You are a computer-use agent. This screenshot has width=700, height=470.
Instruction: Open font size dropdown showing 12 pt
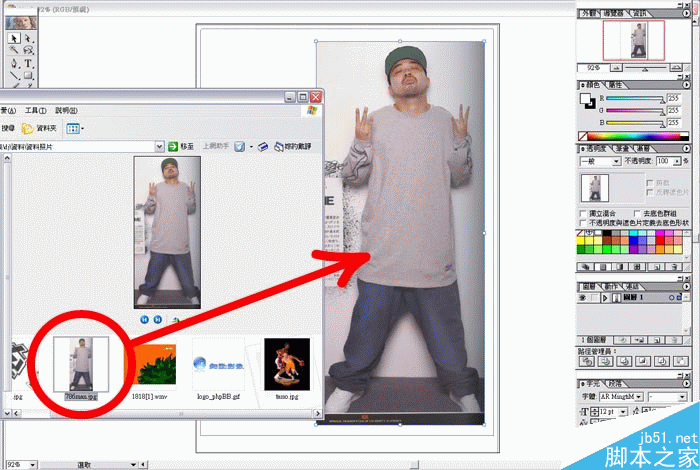624,412
